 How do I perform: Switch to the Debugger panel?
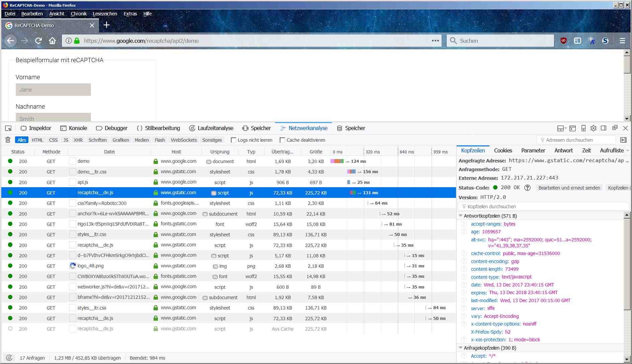click(112, 128)
